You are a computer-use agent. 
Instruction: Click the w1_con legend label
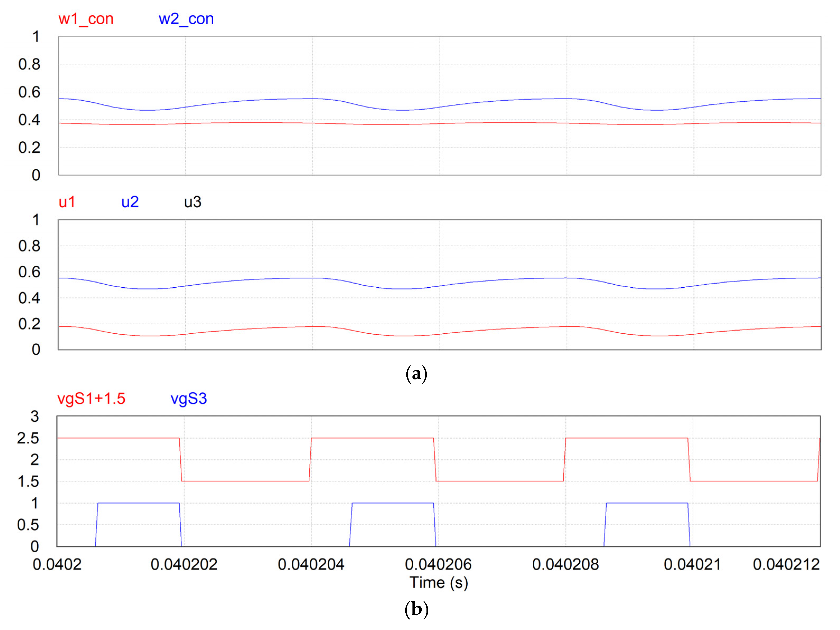[x=86, y=19]
